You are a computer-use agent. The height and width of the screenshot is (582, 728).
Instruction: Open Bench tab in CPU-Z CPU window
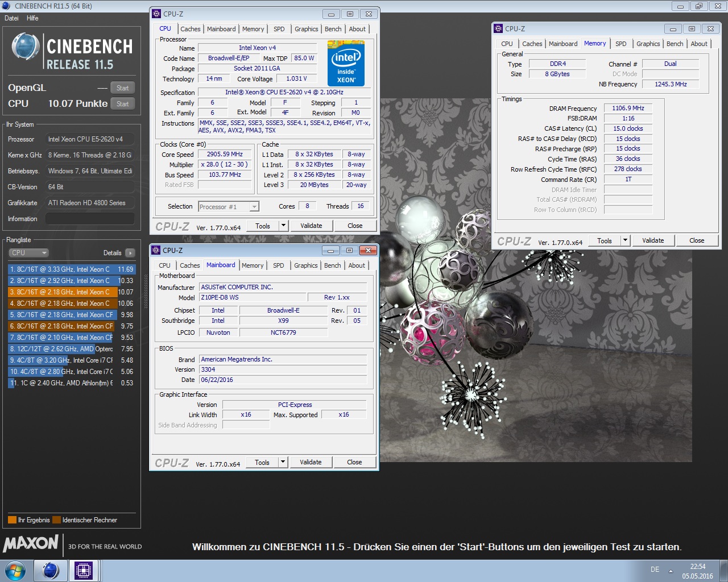point(333,29)
